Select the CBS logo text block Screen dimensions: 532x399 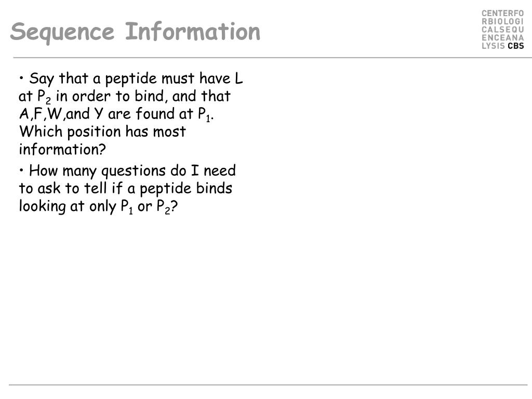click(503, 30)
